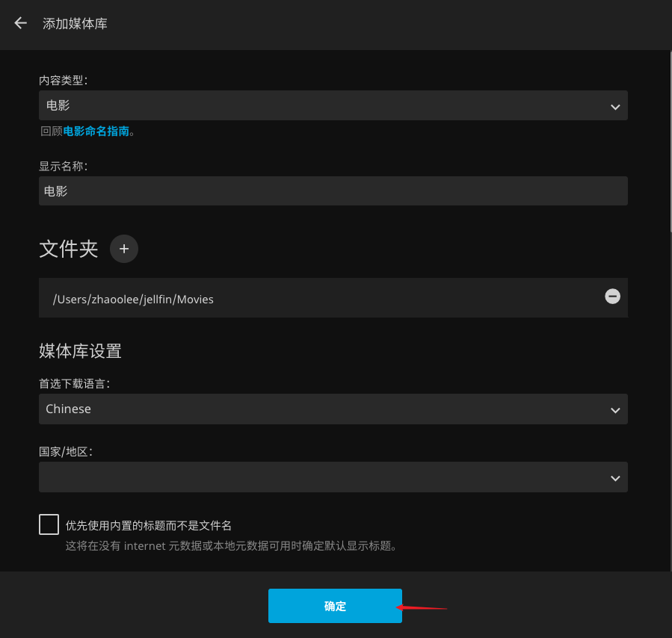Click the 添加媒体库 page title
Viewport: 672px width, 638px height.
pyautogui.click(x=75, y=24)
